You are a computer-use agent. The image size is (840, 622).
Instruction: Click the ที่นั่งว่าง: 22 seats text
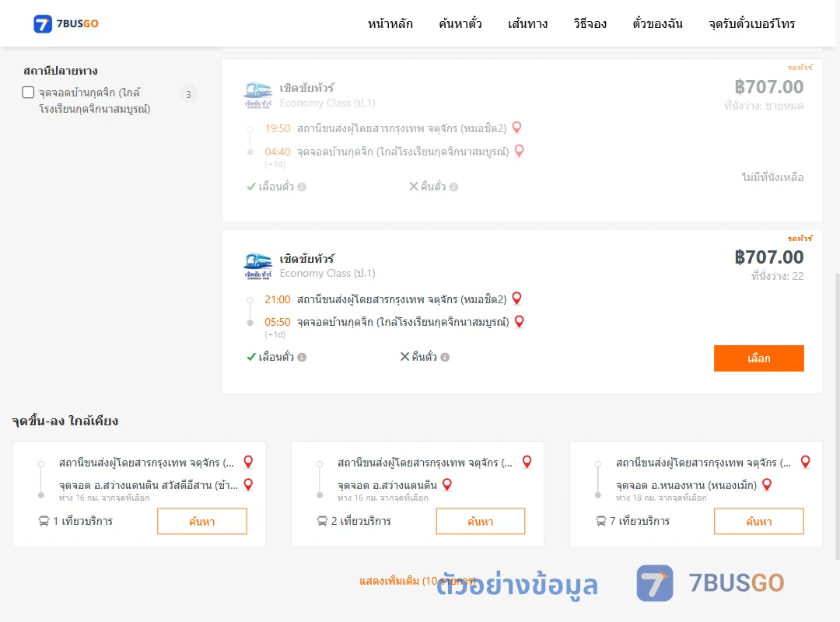777,277
